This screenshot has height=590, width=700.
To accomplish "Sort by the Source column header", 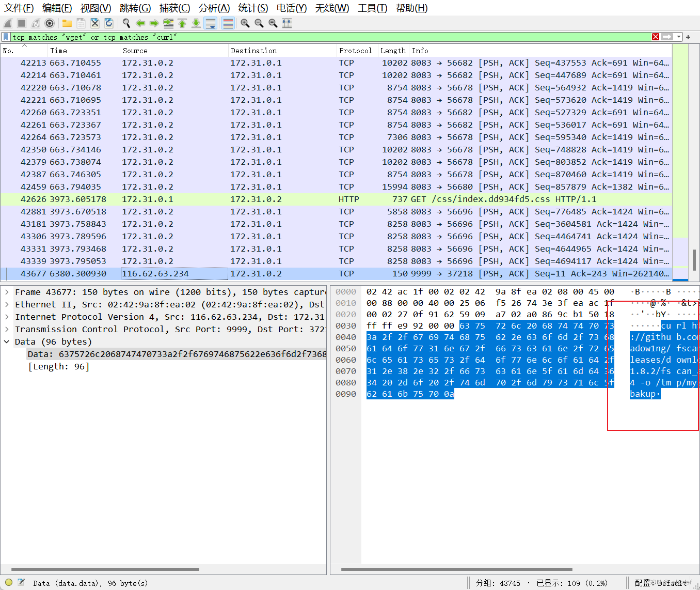I will 174,51.
